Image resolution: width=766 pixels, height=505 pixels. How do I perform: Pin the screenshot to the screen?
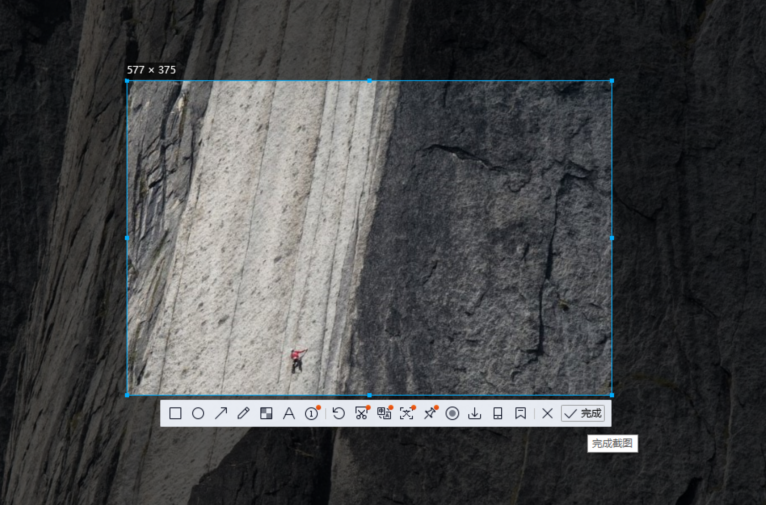coord(429,413)
